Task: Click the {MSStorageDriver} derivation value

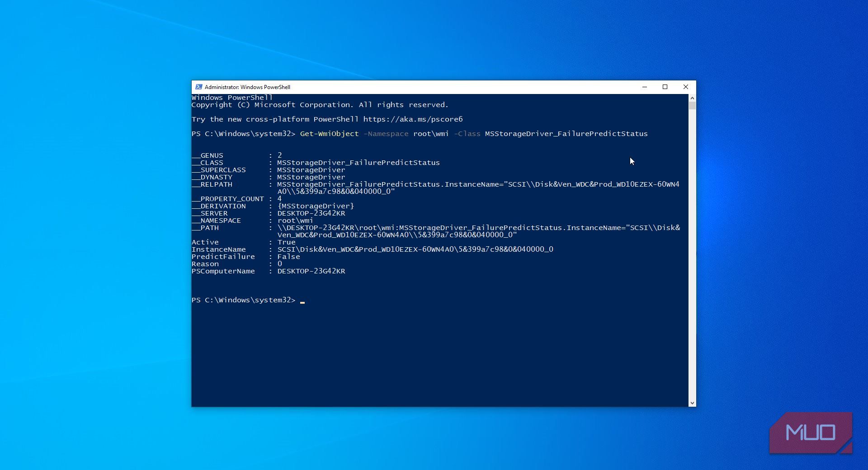Action: [x=316, y=206]
